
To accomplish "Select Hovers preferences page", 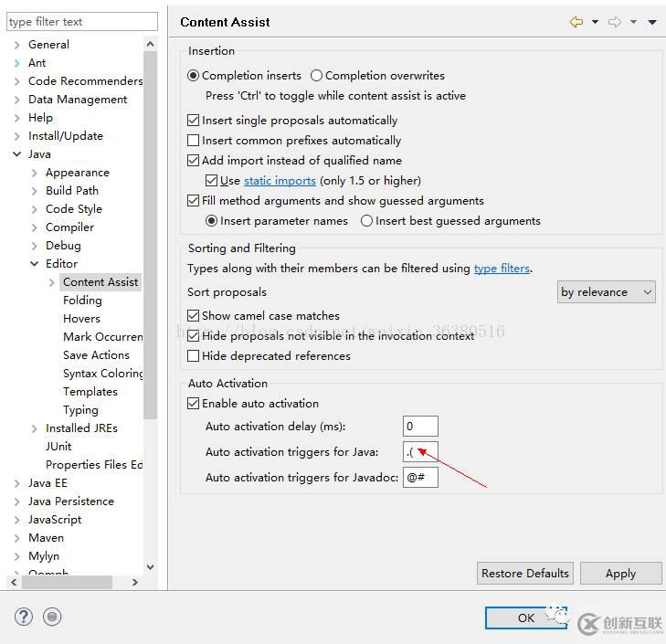I will (81, 319).
